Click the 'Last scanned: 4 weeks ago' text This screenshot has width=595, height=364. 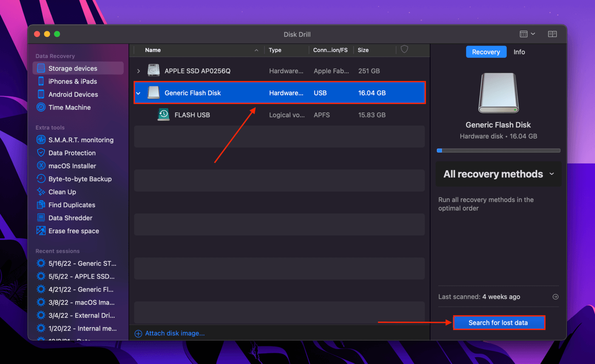click(479, 297)
